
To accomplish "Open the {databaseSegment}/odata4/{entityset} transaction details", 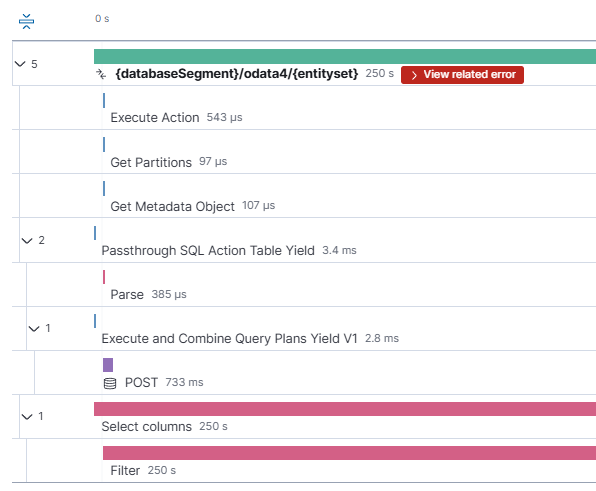I will click(236, 73).
